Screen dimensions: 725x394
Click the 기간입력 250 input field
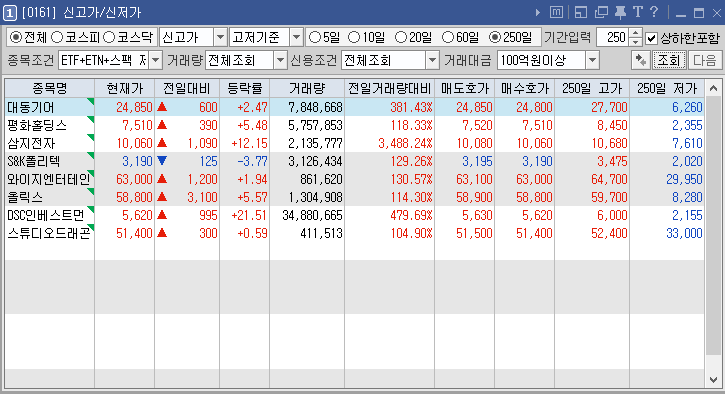[x=613, y=37]
